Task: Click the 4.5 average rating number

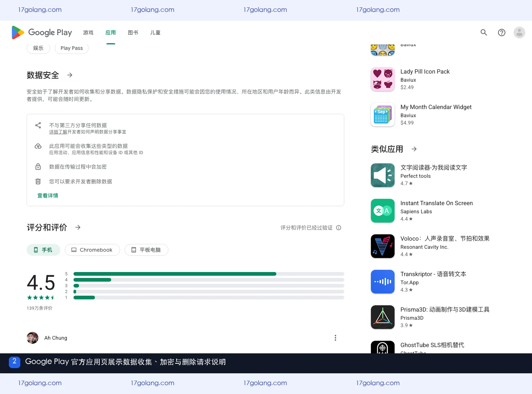Action: (x=41, y=283)
